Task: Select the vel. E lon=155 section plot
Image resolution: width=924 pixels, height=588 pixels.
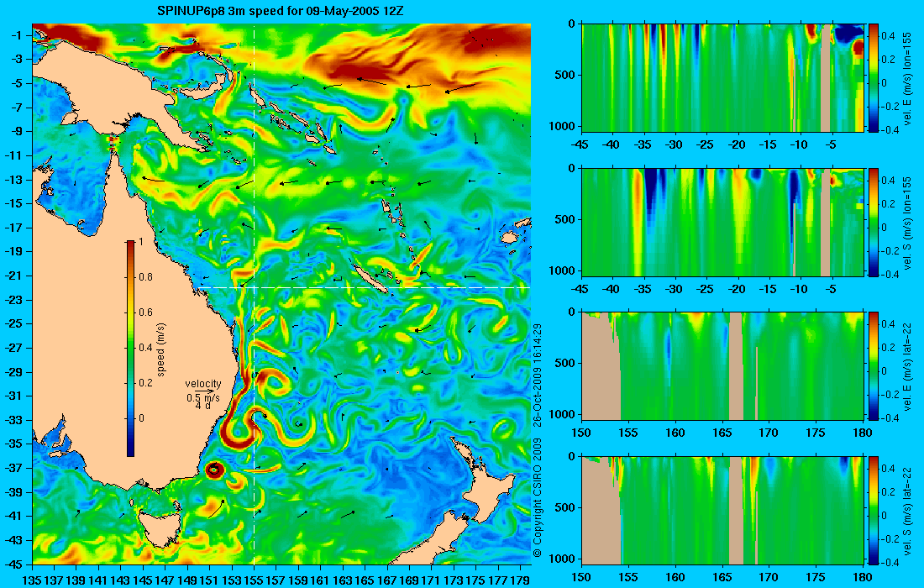Action: point(722,78)
